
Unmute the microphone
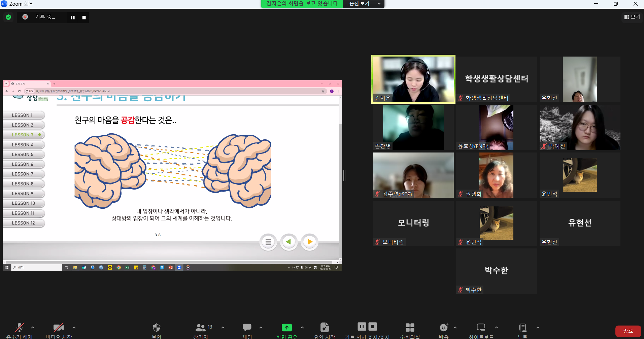coord(19,327)
